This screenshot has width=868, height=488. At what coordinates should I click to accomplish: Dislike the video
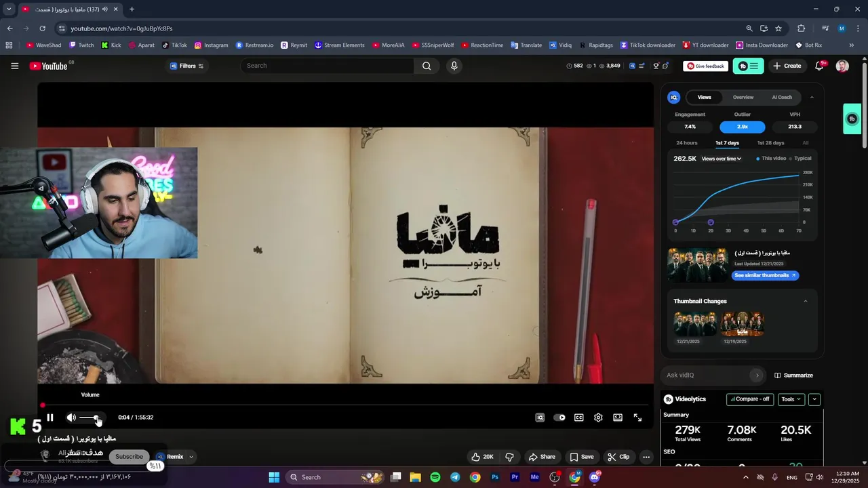click(x=509, y=457)
